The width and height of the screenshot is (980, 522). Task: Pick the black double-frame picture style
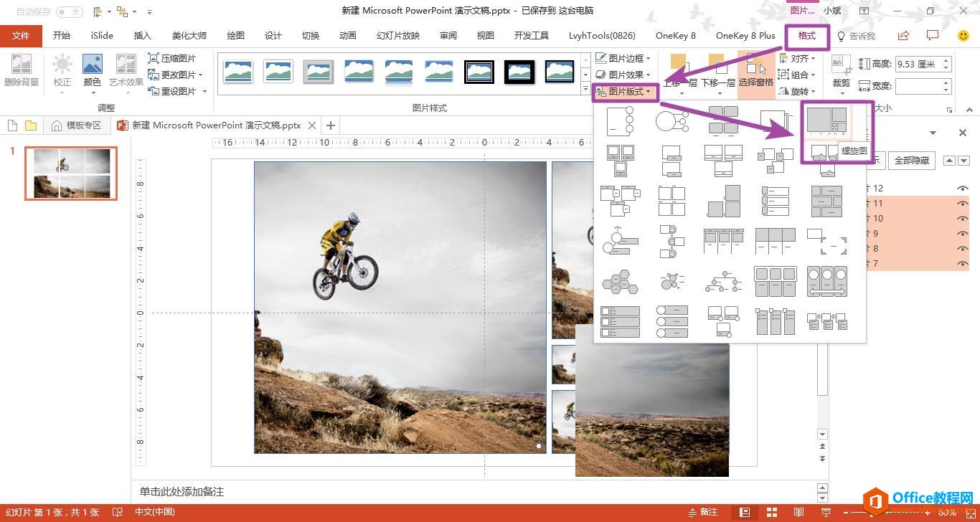tap(479, 71)
